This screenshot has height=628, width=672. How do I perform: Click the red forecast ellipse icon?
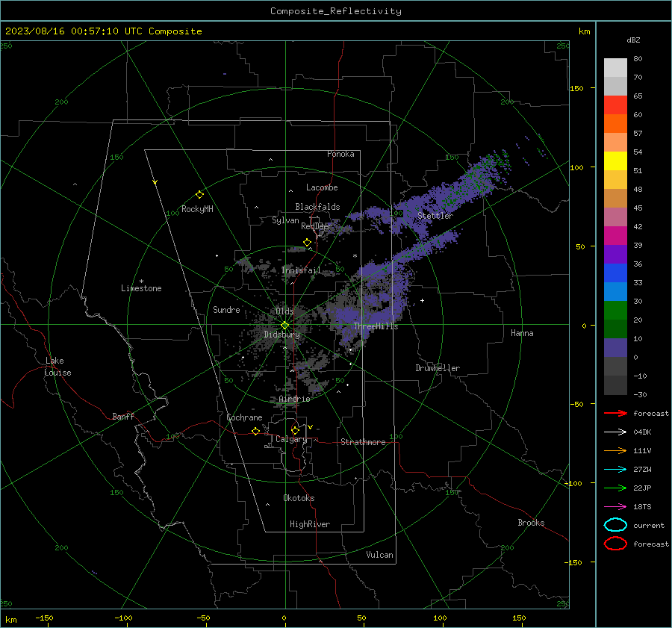click(615, 544)
